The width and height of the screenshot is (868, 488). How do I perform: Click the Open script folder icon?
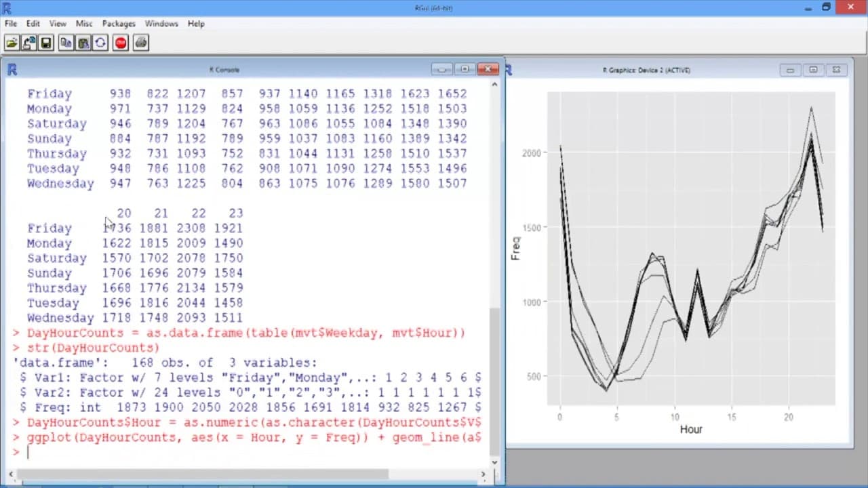[x=12, y=43]
